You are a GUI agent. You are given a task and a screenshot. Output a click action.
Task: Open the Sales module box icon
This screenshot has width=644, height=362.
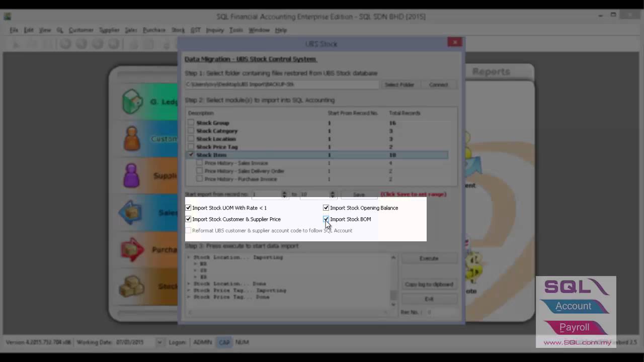[130, 213]
